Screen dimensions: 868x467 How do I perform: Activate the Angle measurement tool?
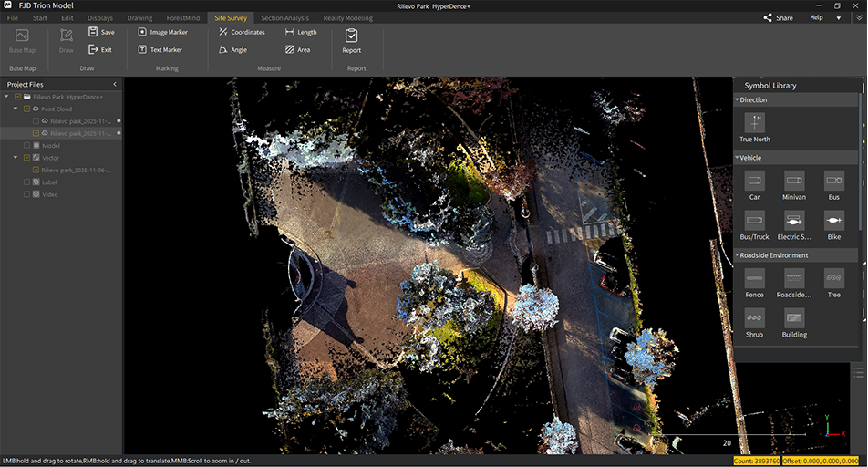[x=232, y=50]
